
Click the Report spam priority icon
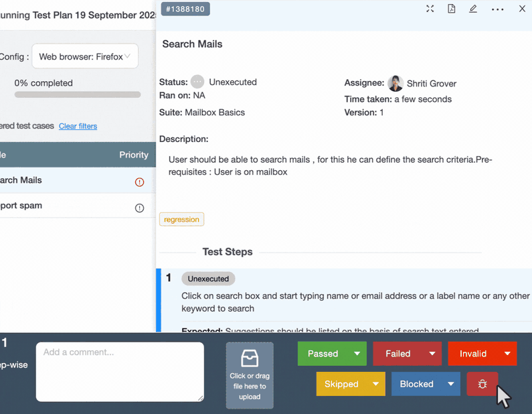tap(139, 208)
